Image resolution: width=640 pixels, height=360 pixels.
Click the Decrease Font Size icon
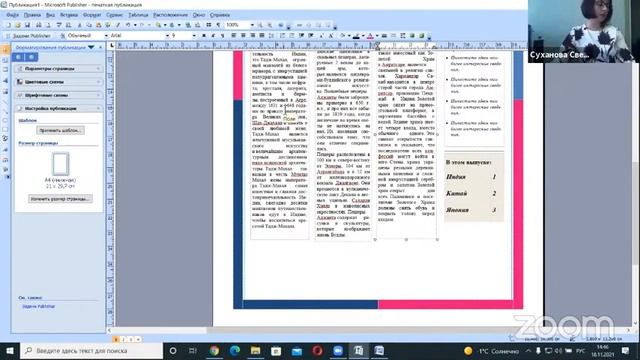[321, 36]
